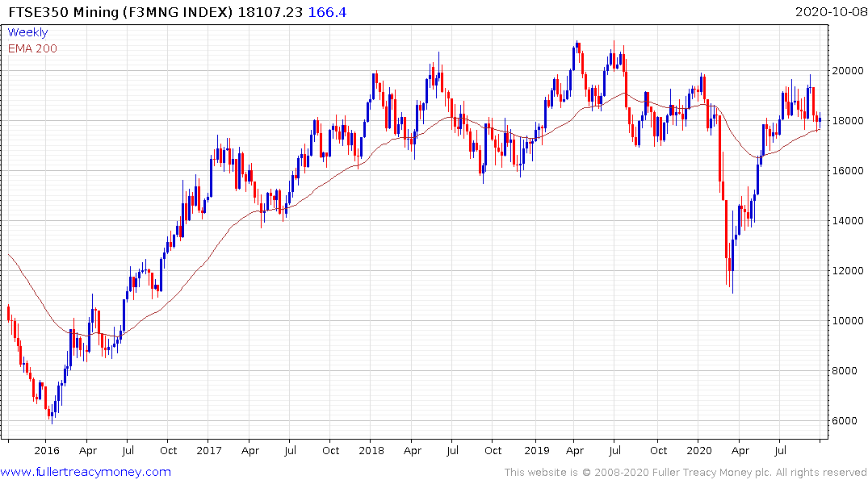Click the blue change value 166.4
Viewport: 868px width, 484px height.
[327, 12]
